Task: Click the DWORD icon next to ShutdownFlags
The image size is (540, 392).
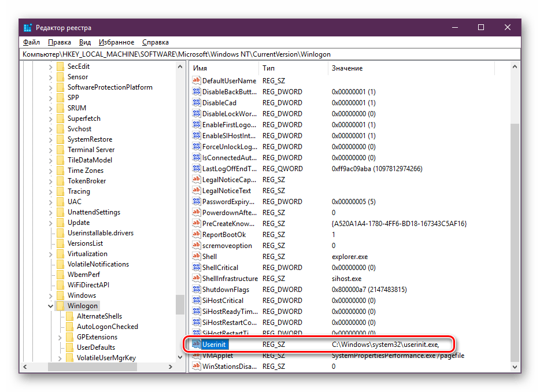Action: pos(196,290)
